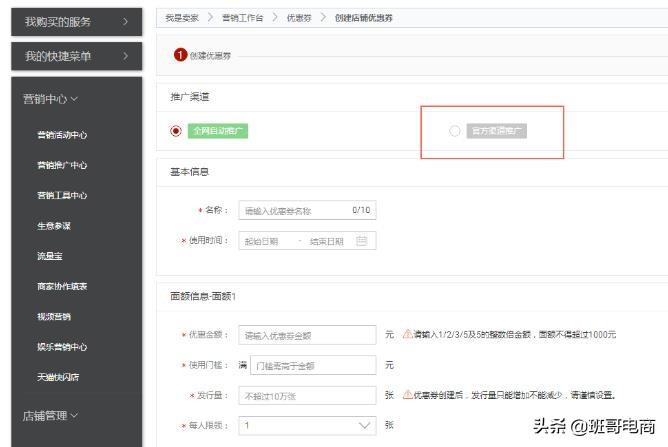Click warning icon beside 优惠金额 hint
This screenshot has height=447, width=668.
407,334
